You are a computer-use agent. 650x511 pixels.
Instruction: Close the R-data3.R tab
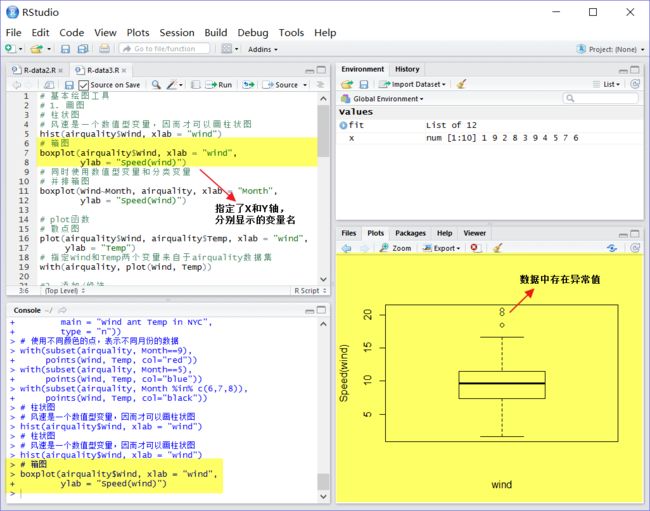(x=124, y=70)
